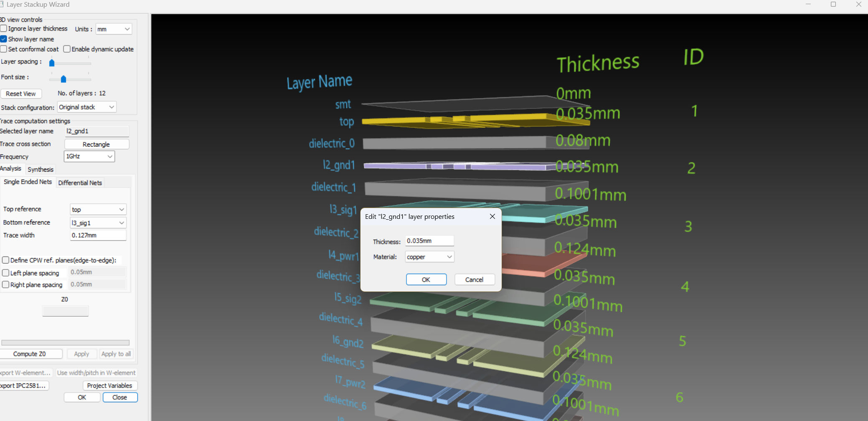Click Selected layer name field

97,131
